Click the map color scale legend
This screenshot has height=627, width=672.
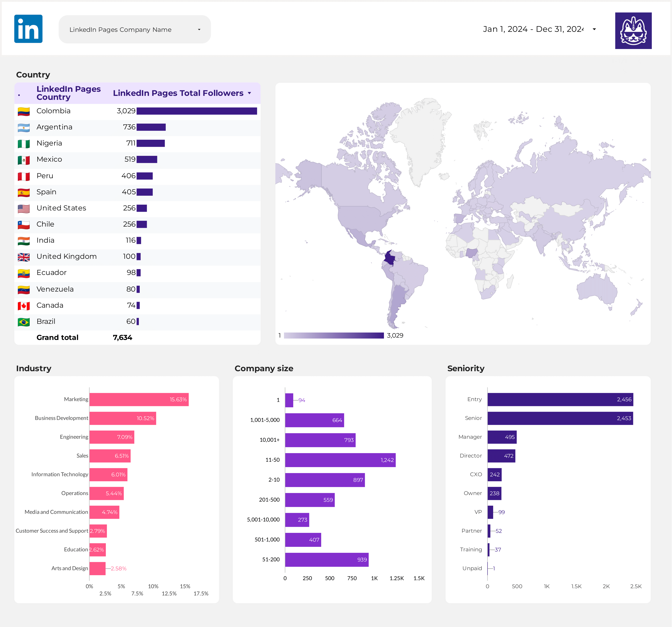pos(334,335)
